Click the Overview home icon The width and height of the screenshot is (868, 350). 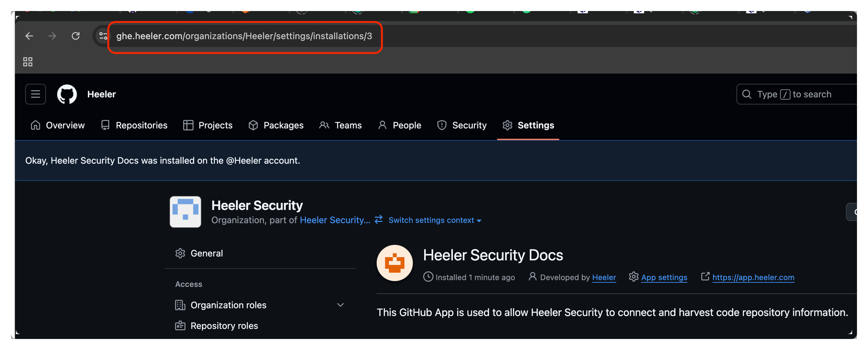36,125
